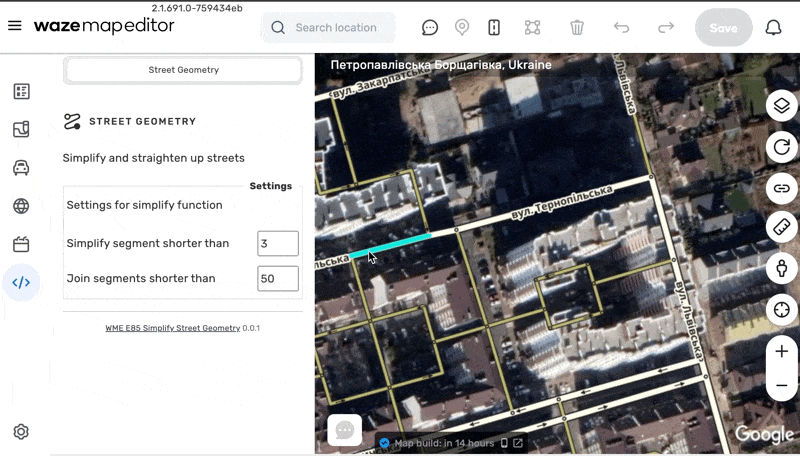Viewport: 800px width, 456px height.
Task: Activate the ruler measurement tool
Action: click(x=781, y=227)
